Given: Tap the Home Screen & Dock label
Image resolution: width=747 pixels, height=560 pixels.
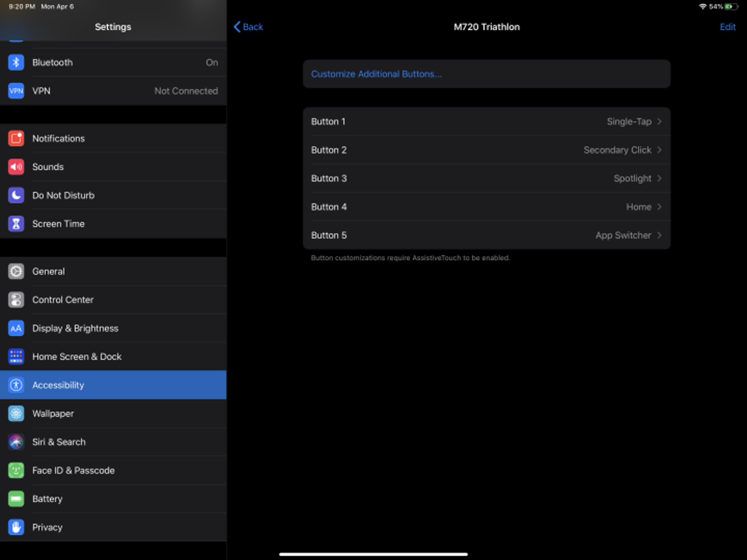Looking at the screenshot, I should tap(77, 357).
